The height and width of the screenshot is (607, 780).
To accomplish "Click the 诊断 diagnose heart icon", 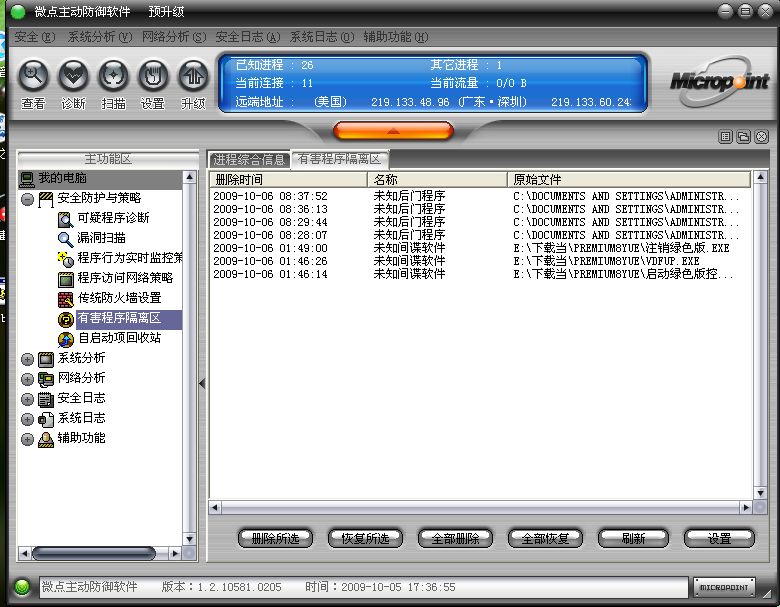I will [x=73, y=76].
